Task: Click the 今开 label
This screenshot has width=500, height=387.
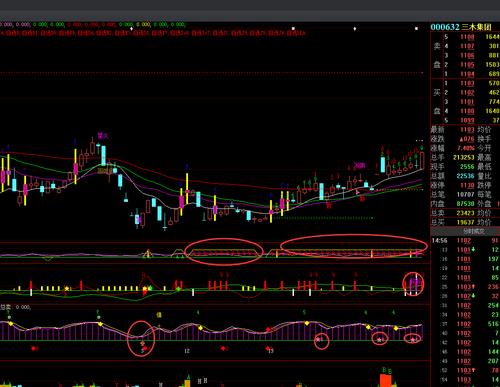Action: [x=484, y=148]
